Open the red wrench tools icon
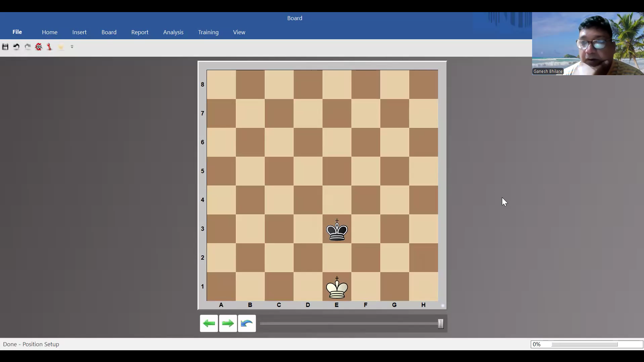The height and width of the screenshot is (362, 644). pos(50,47)
